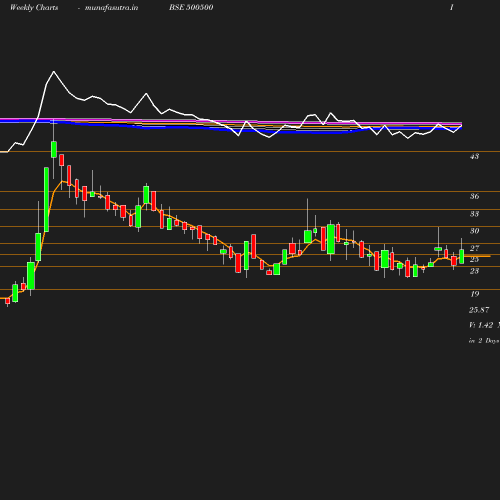Click the peak of the white indicator line
500x500 pixels.
point(54,71)
